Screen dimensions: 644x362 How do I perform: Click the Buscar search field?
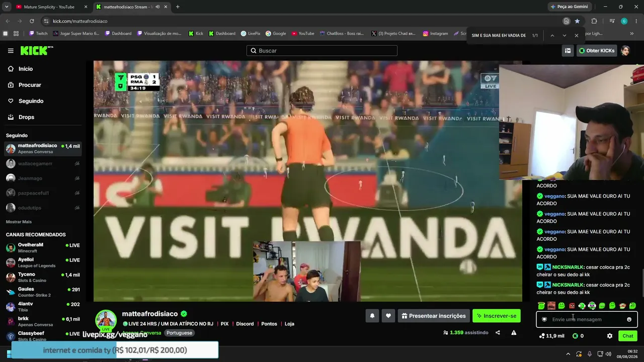(322, 51)
